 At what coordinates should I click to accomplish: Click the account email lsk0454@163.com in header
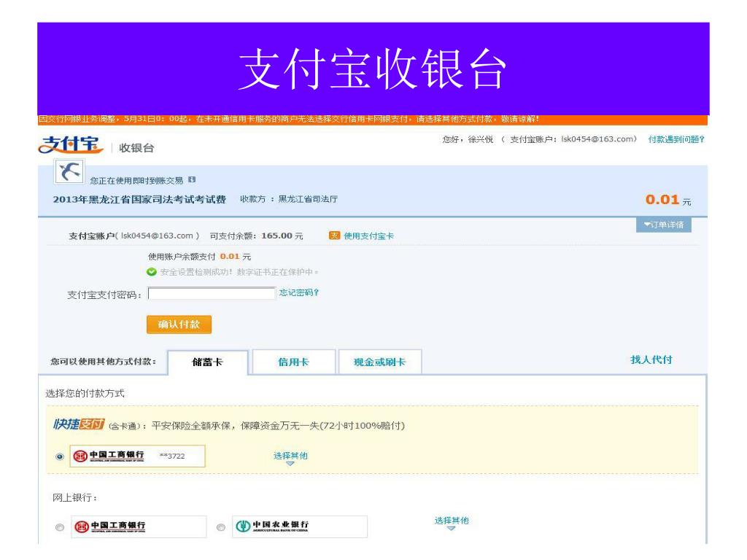point(597,139)
